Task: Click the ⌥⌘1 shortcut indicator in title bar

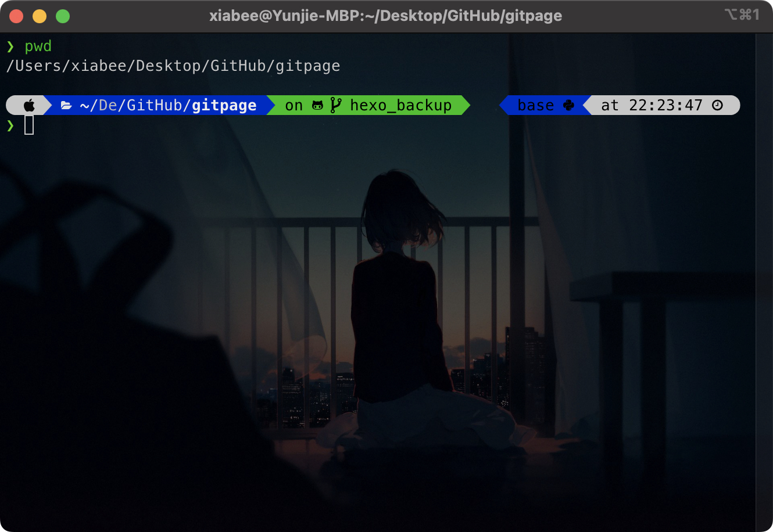Action: [742, 15]
